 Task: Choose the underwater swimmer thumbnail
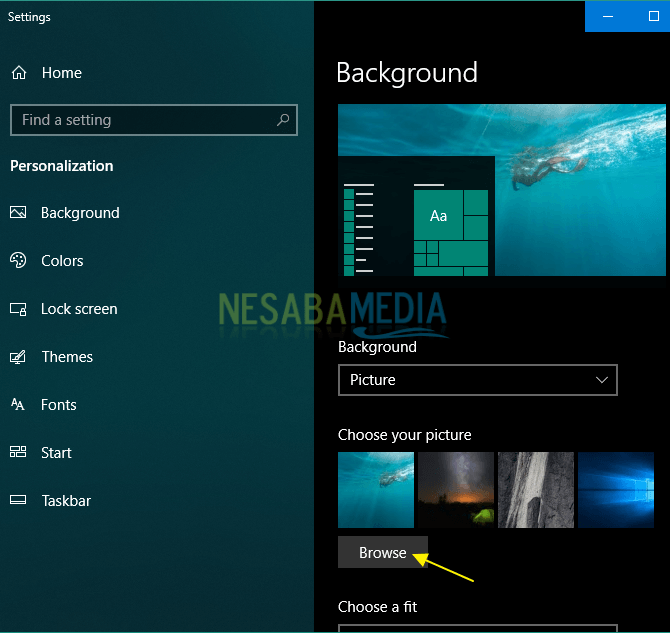tap(376, 490)
